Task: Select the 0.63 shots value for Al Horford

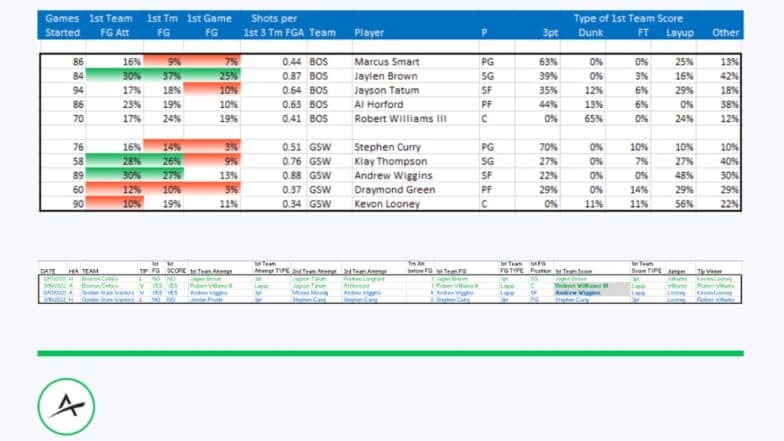Action: click(292, 104)
